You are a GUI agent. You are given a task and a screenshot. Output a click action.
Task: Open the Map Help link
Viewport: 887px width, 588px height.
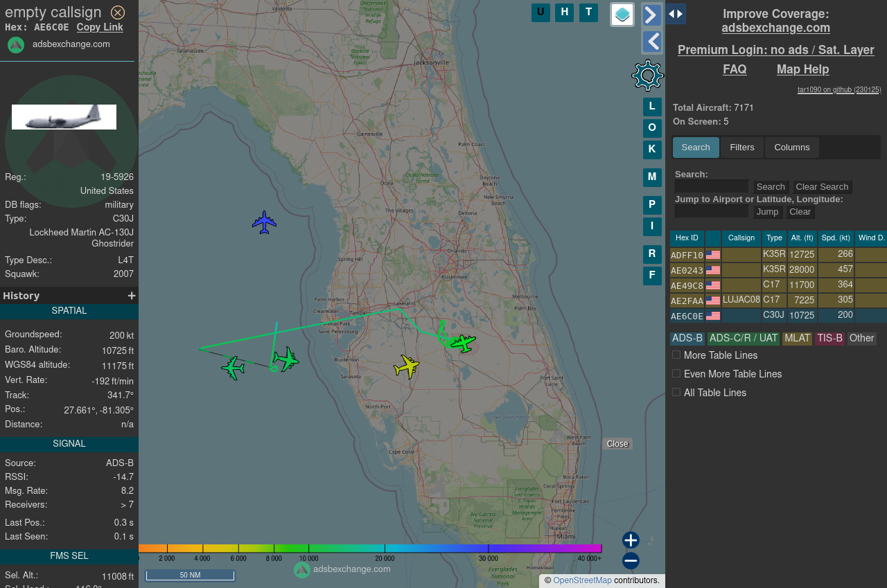802,69
